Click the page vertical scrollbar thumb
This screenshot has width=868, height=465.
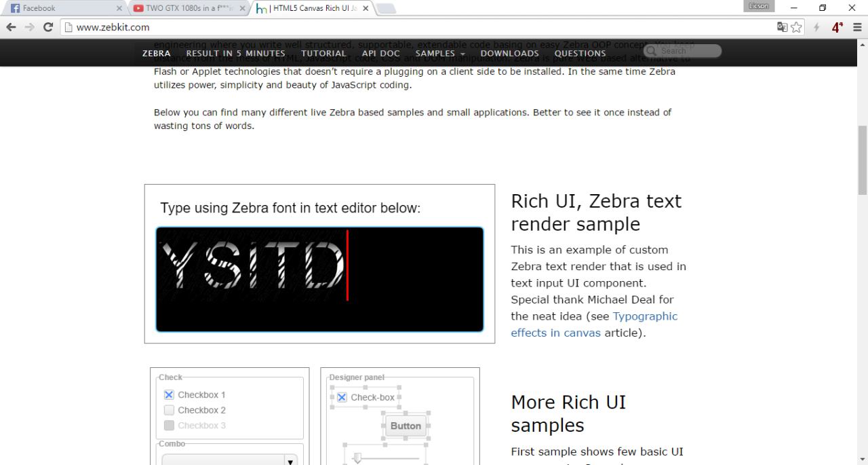pyautogui.click(x=862, y=160)
